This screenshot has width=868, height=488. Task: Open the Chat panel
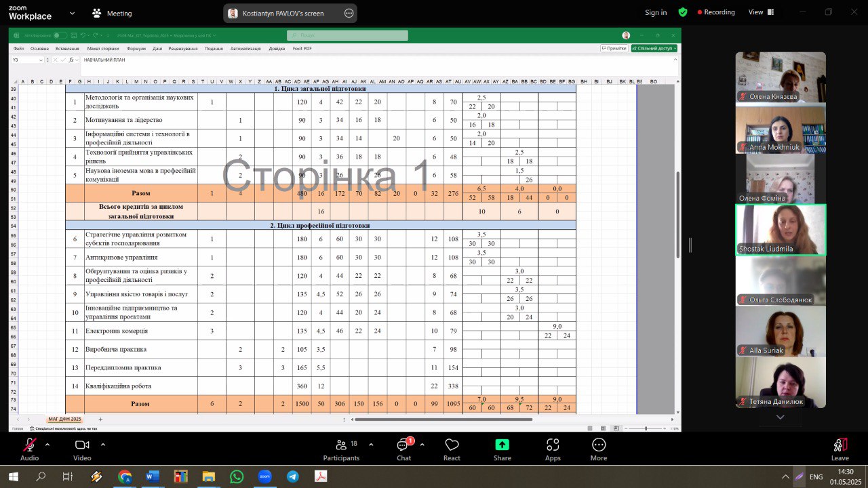point(403,445)
